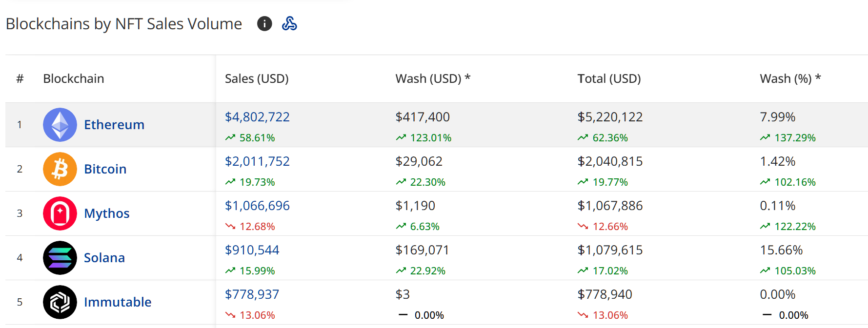Screen dimensions: 868x328
Task: Select Solana wash percentage 15.66%
Action: [x=781, y=250]
